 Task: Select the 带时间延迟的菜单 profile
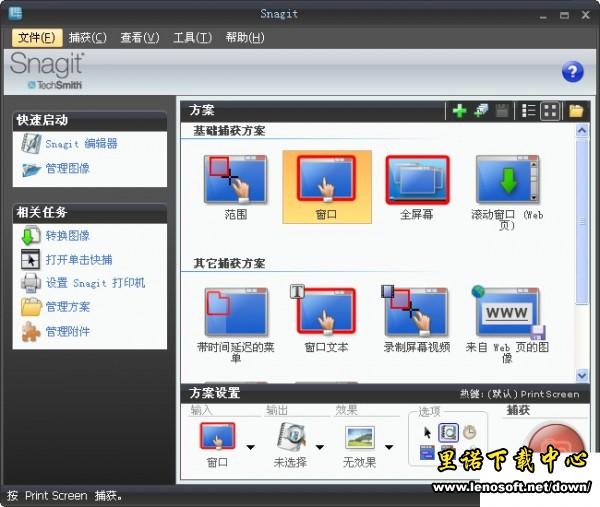pyautogui.click(x=236, y=324)
